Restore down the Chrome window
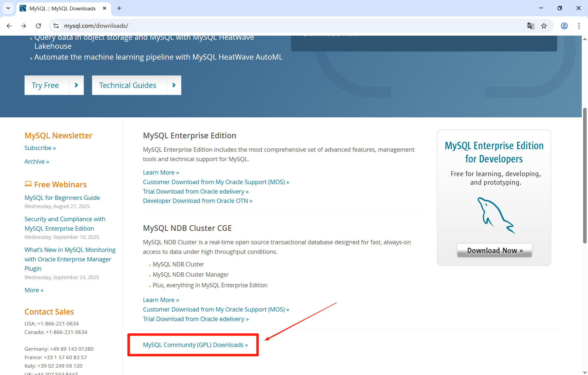This screenshot has width=588, height=375. click(x=560, y=8)
